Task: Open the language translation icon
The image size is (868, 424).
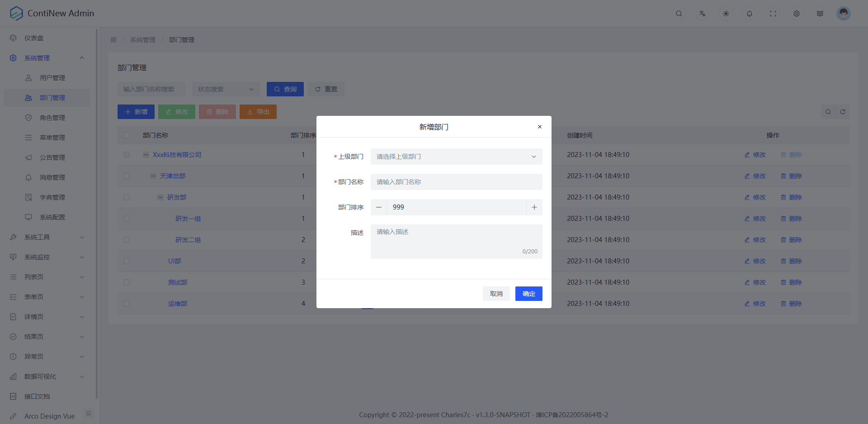Action: click(702, 14)
